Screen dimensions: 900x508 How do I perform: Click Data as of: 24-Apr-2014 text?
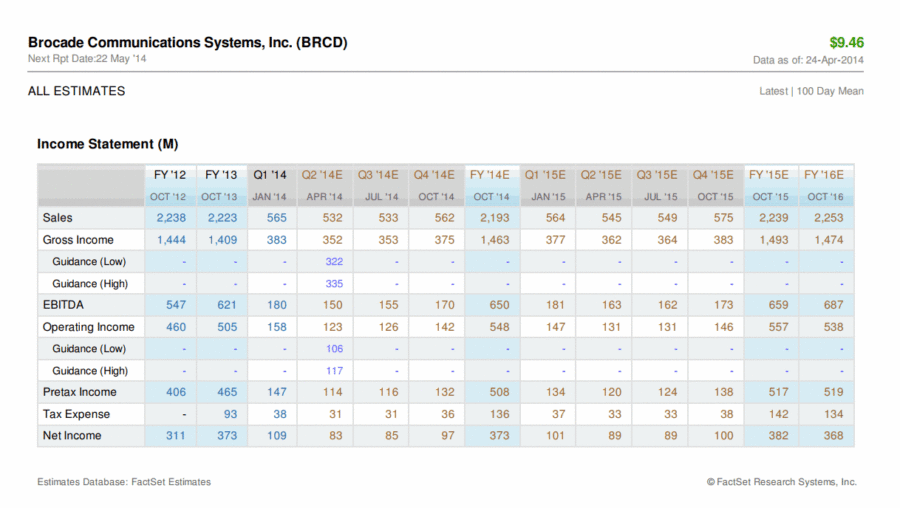click(808, 60)
